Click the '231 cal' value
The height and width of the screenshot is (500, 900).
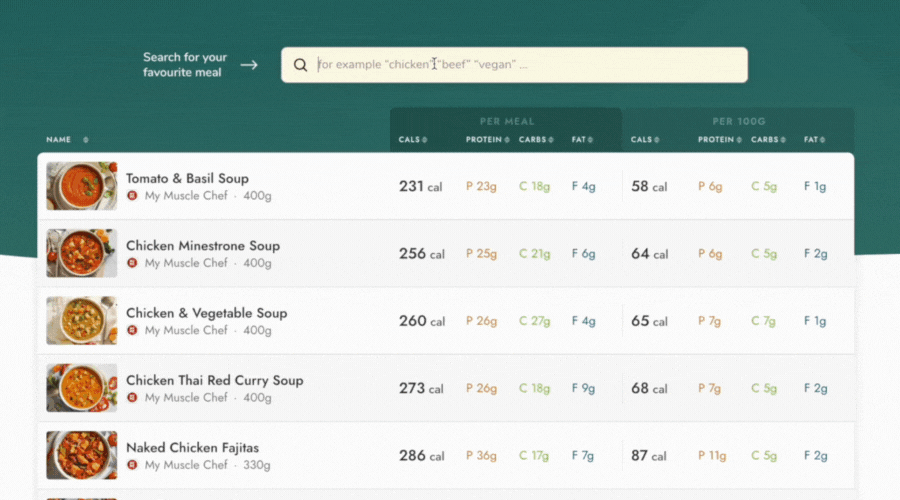pyautogui.click(x=421, y=187)
